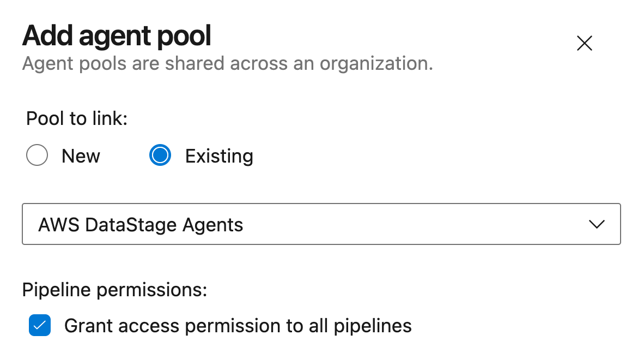This screenshot has height=359, width=644.
Task: Click the "Pool to link:" label
Action: (77, 118)
